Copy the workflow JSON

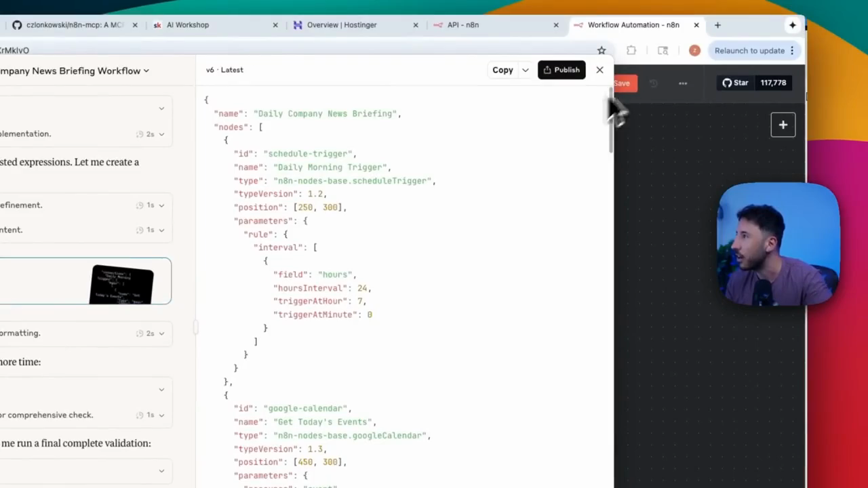point(502,70)
